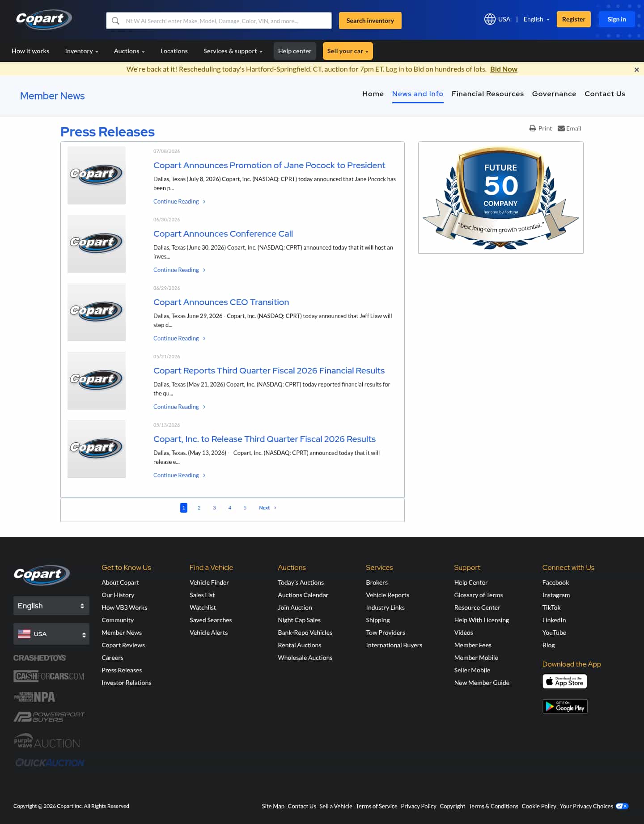Click the CrashedToys logo in footer
This screenshot has width=644, height=824.
click(39, 658)
